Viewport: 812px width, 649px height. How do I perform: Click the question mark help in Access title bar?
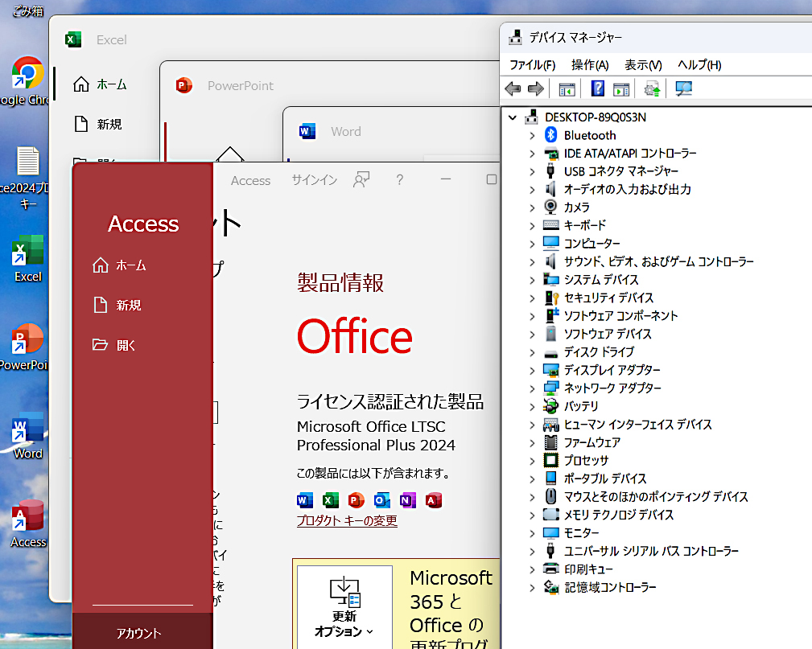399,179
